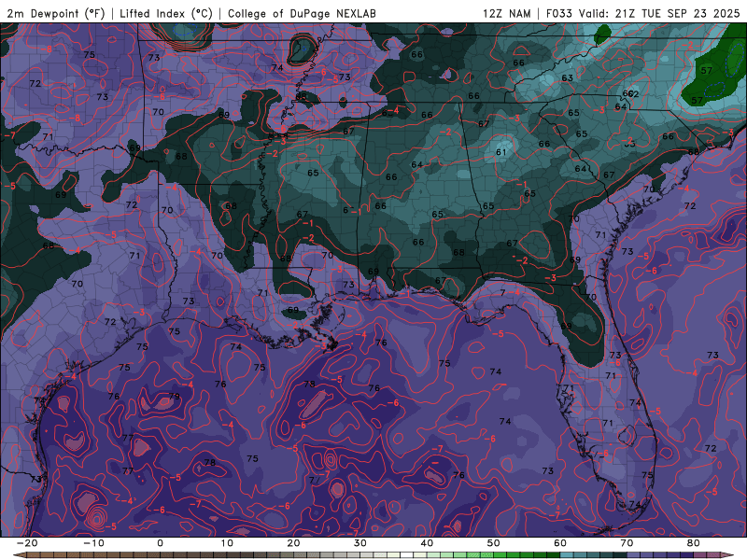Click the -10 tick label on color bar
The width and height of the screenshot is (747, 560).
[x=93, y=543]
